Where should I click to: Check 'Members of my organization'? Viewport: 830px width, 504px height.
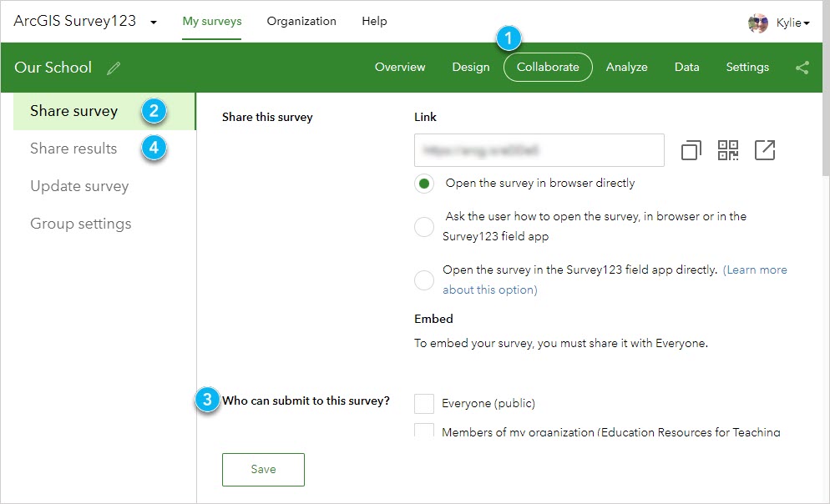coord(423,431)
